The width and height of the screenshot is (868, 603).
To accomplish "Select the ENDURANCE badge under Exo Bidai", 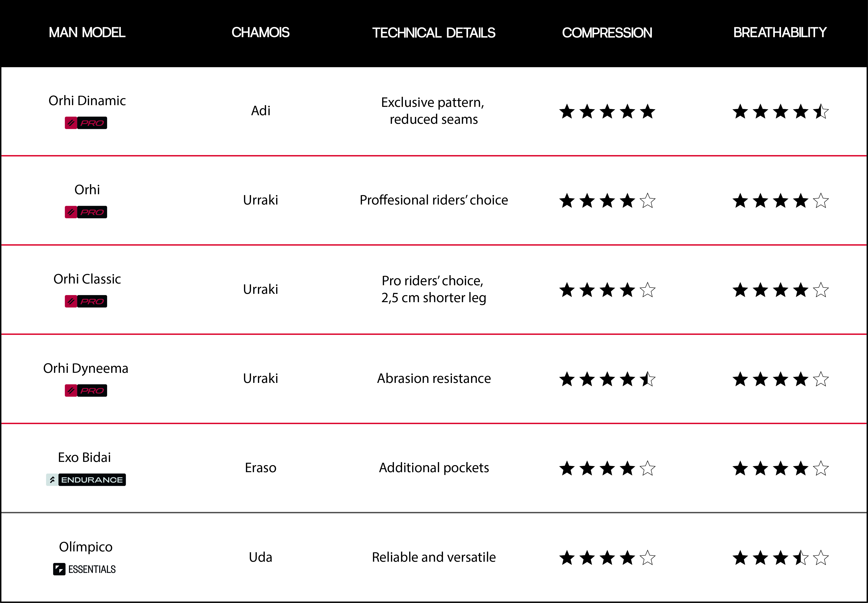I will pos(86,480).
